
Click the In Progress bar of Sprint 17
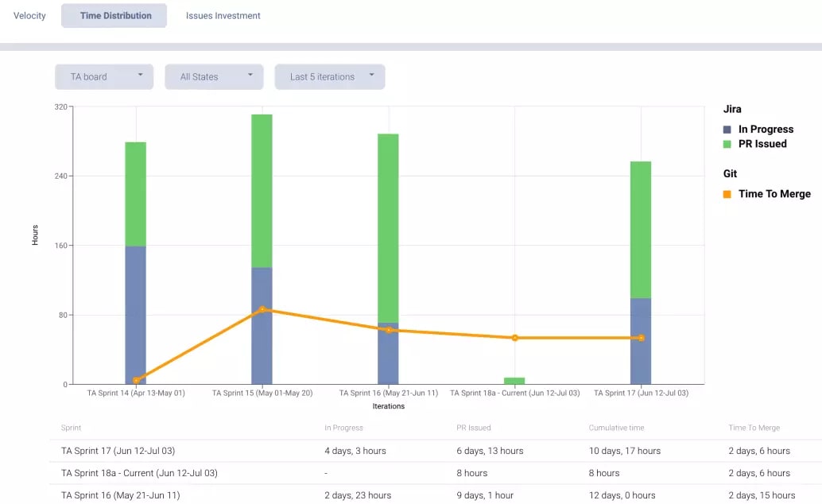[x=641, y=341]
